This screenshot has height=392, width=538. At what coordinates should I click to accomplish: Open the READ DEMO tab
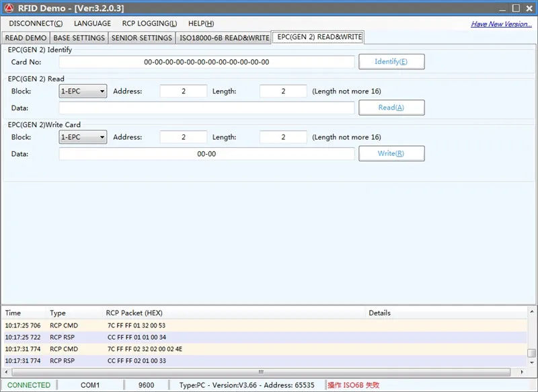[26, 38]
